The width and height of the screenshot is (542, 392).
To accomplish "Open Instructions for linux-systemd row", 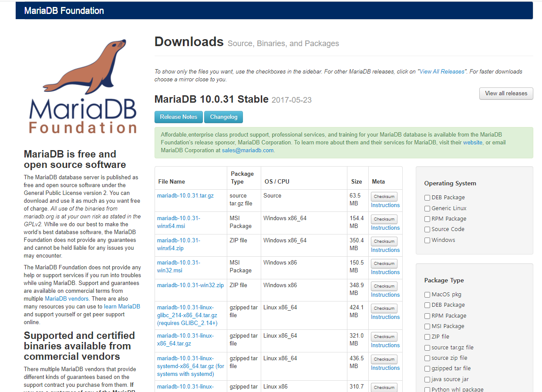I will tap(385, 368).
